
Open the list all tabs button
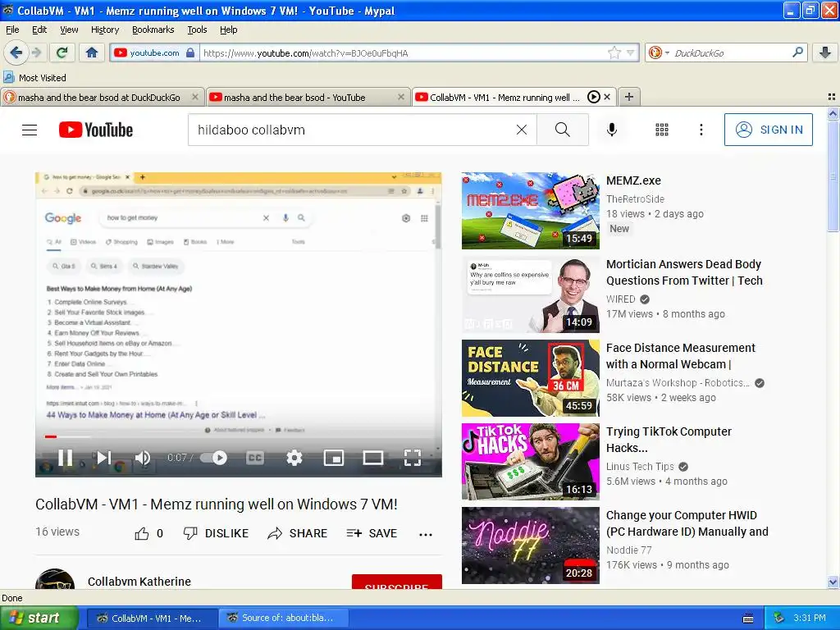(x=832, y=97)
